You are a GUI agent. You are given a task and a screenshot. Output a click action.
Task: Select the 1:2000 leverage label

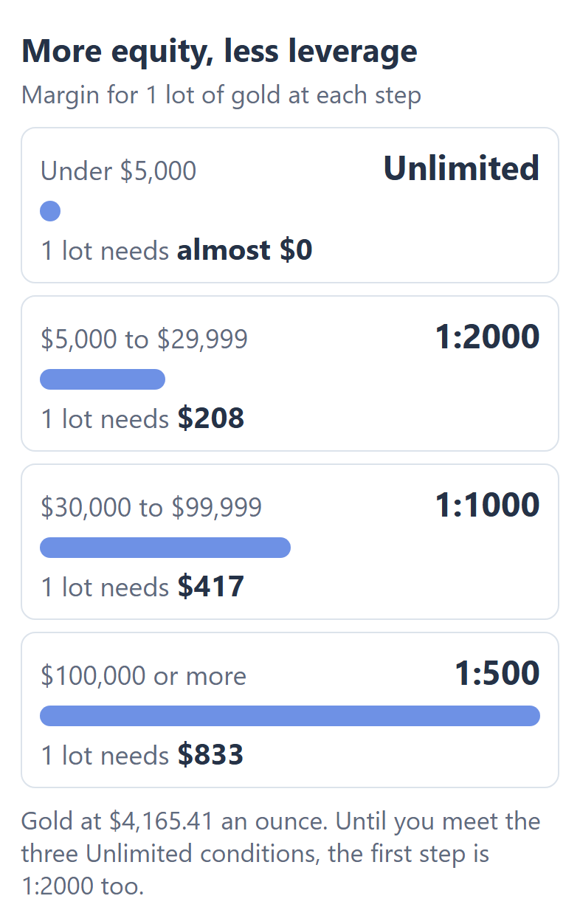(x=487, y=337)
